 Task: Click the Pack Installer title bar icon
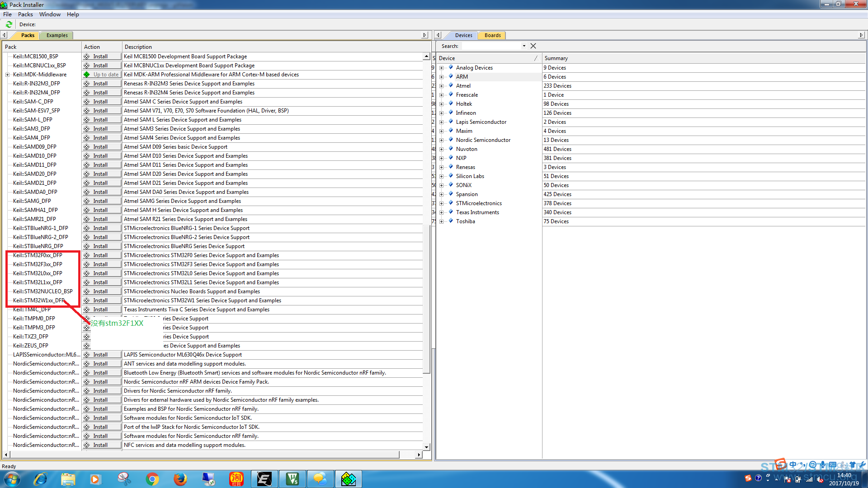click(x=4, y=5)
